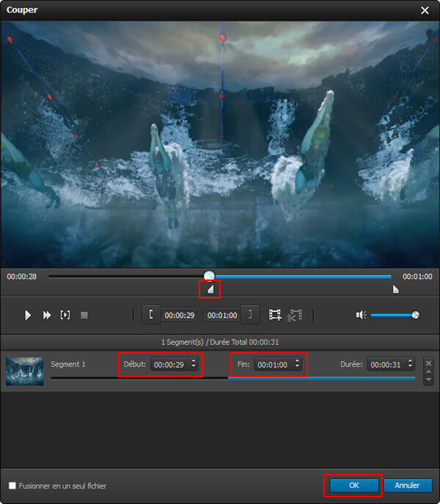Select the Segment 1 thumbnail

coord(25,371)
